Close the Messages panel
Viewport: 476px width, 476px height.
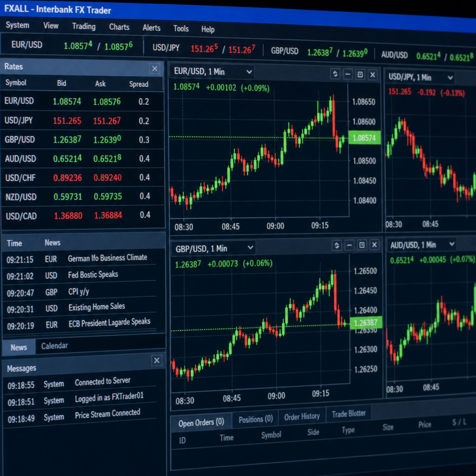click(x=157, y=360)
